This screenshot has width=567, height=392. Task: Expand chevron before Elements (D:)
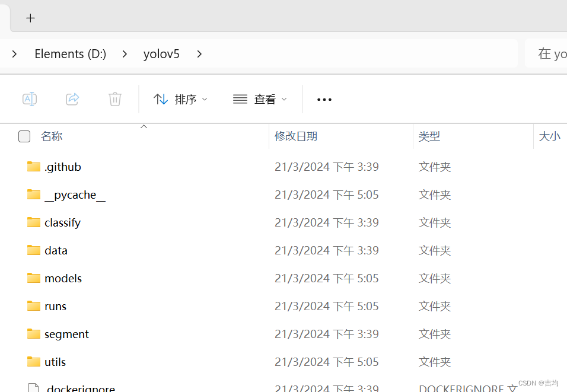14,54
